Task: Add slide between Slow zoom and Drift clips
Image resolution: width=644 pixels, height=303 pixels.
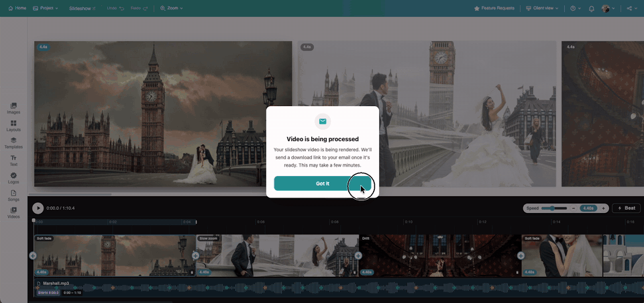Action: (x=358, y=256)
